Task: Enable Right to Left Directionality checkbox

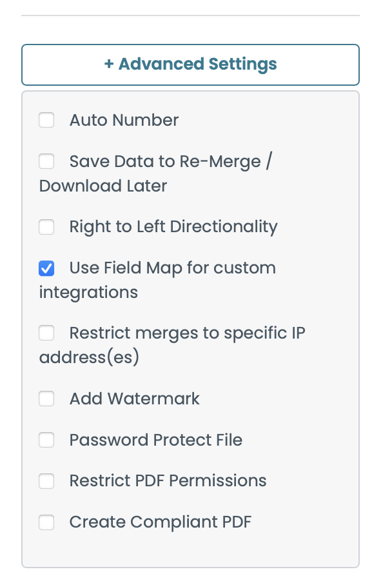Action: [x=46, y=227]
